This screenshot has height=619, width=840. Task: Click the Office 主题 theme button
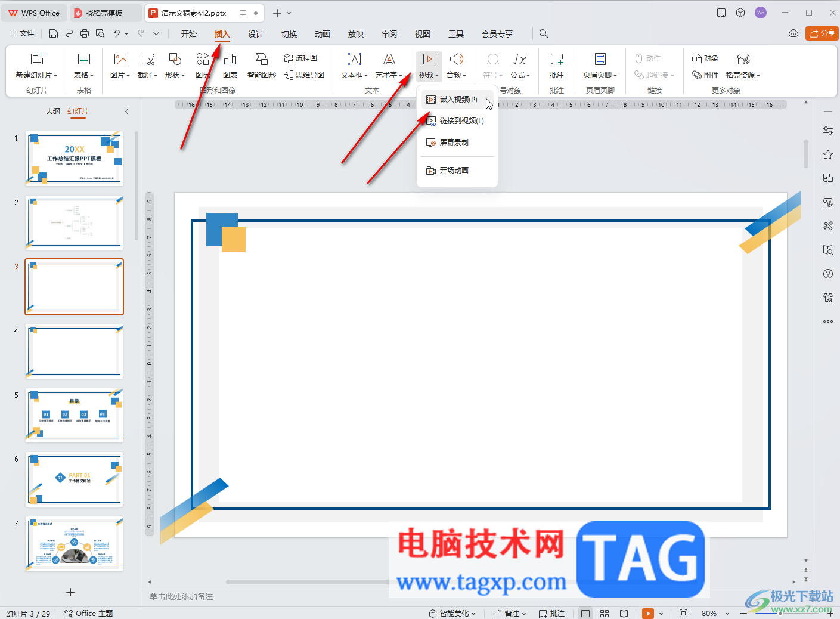[x=88, y=613]
